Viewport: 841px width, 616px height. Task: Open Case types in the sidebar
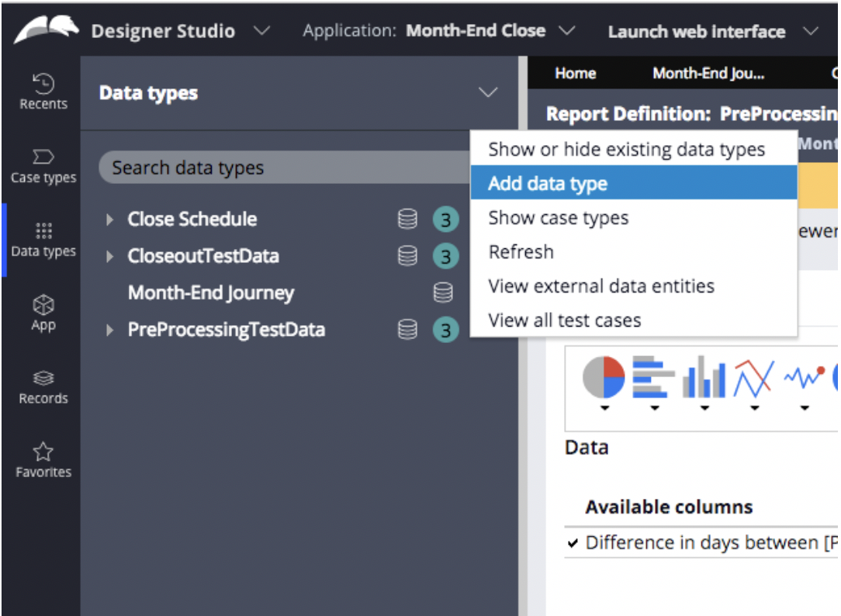pos(43,166)
